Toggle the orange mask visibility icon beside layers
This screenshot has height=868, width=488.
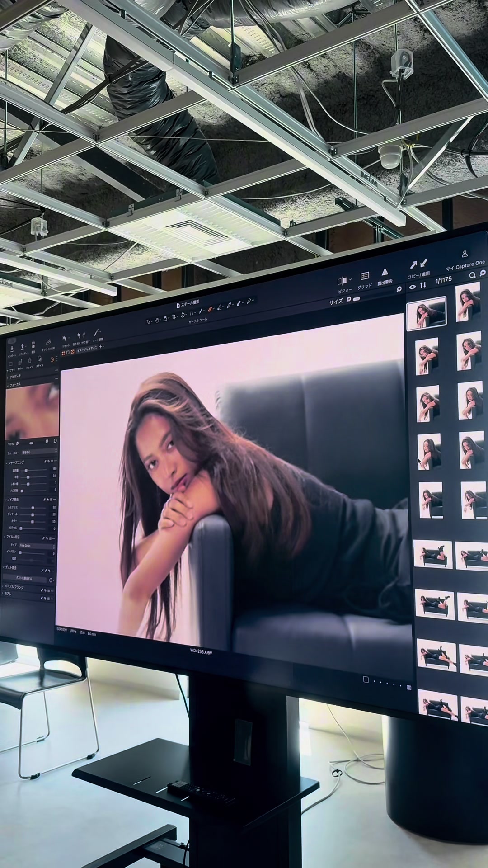72,351
